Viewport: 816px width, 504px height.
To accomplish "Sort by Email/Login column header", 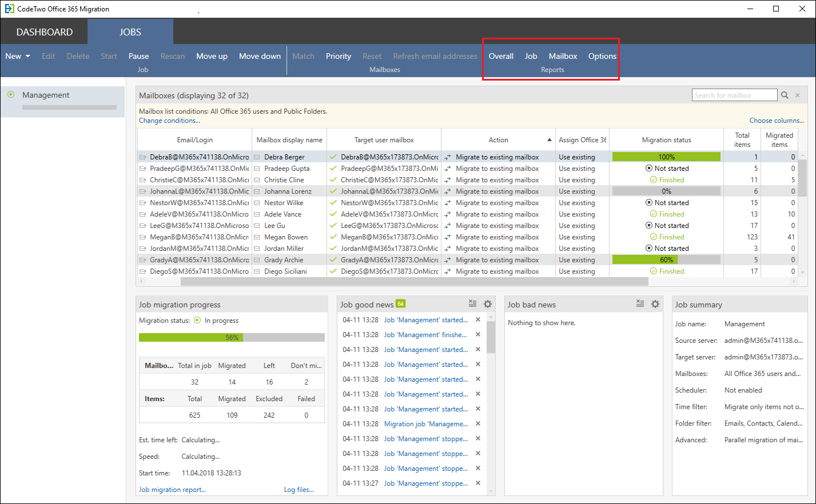I will click(x=194, y=139).
